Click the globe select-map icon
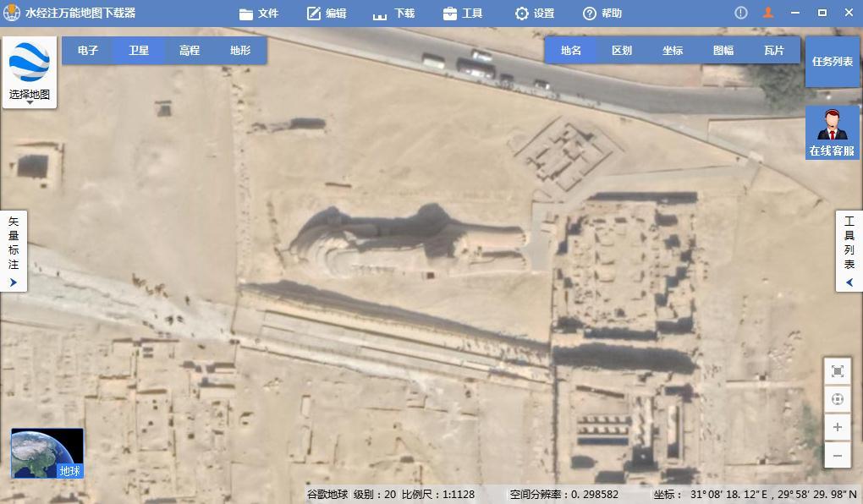This screenshot has height=504, width=863. click(30, 63)
